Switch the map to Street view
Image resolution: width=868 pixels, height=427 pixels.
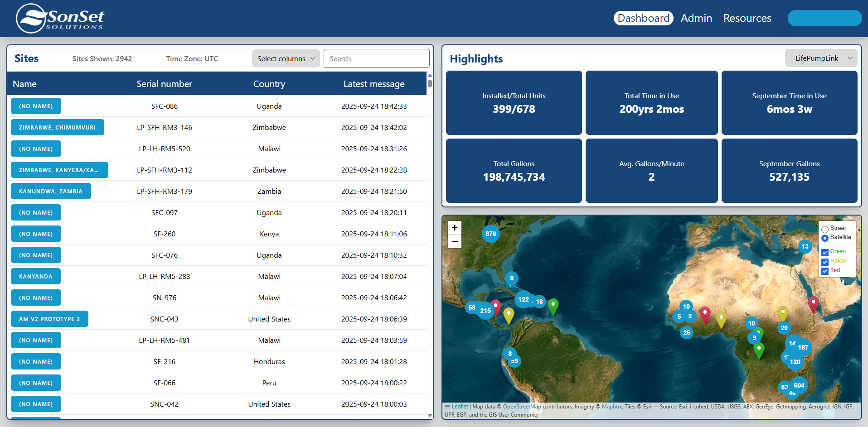825,229
